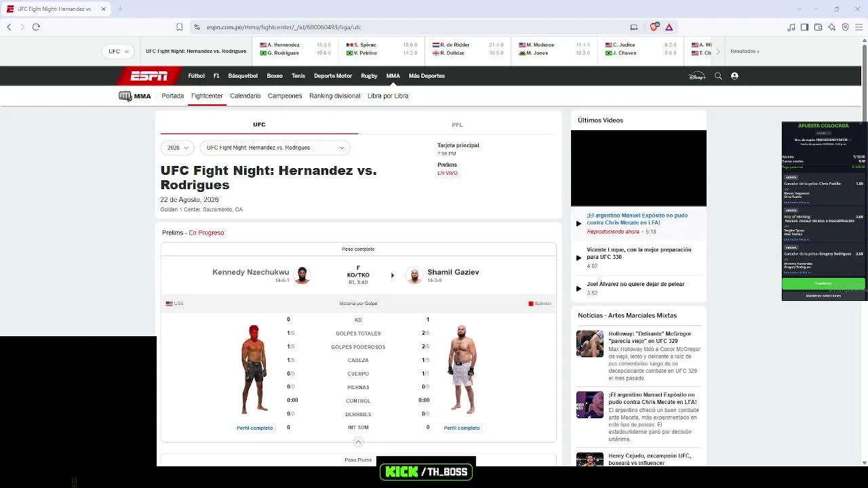Open the de Ridder vs Dolidze scoreboard matchup

coord(468,49)
